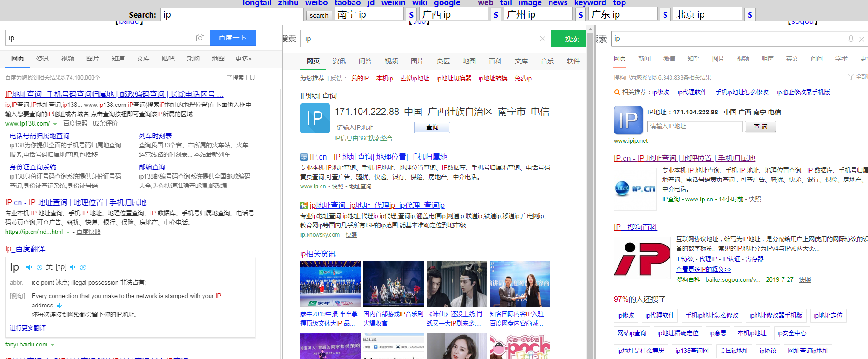
Task: Switch to Baidu's 文库 tab
Action: coord(143,59)
